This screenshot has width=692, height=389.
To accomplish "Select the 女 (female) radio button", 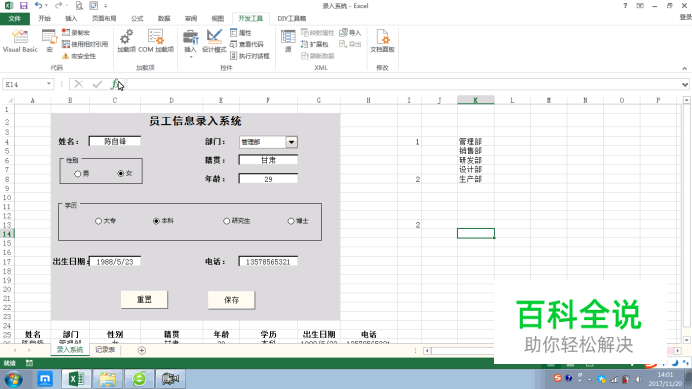I will pos(120,174).
